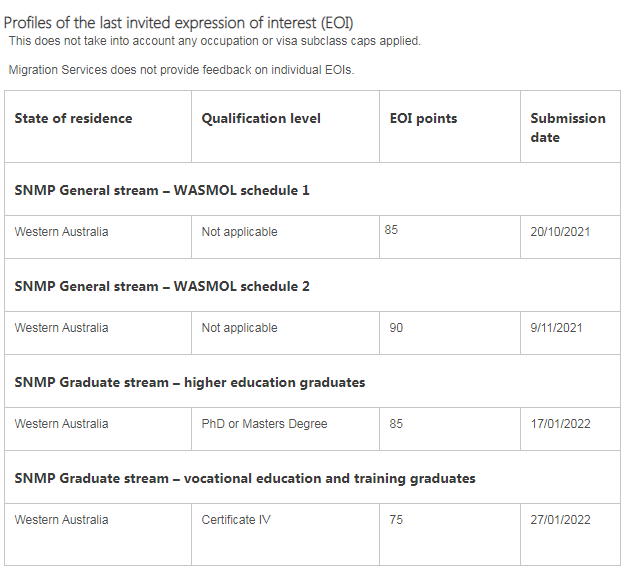Select the 'Qualification level' column header

coord(261,118)
